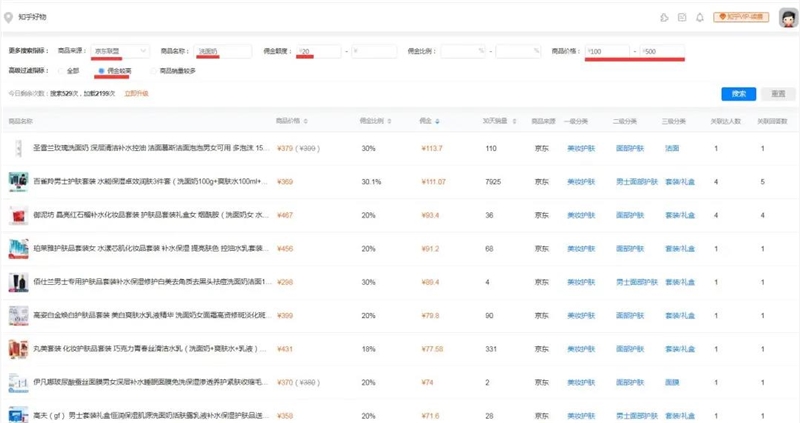The image size is (800, 423).
Task: Open the notification bell icon
Action: (x=700, y=17)
